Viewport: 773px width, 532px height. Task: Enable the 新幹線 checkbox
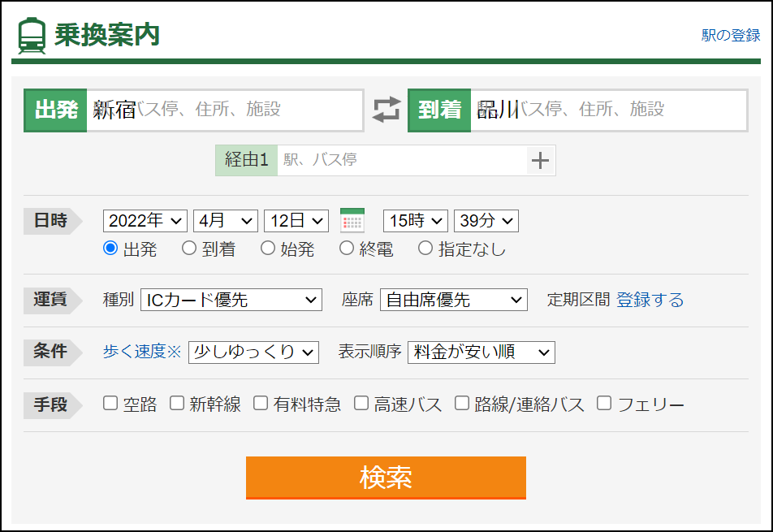175,402
